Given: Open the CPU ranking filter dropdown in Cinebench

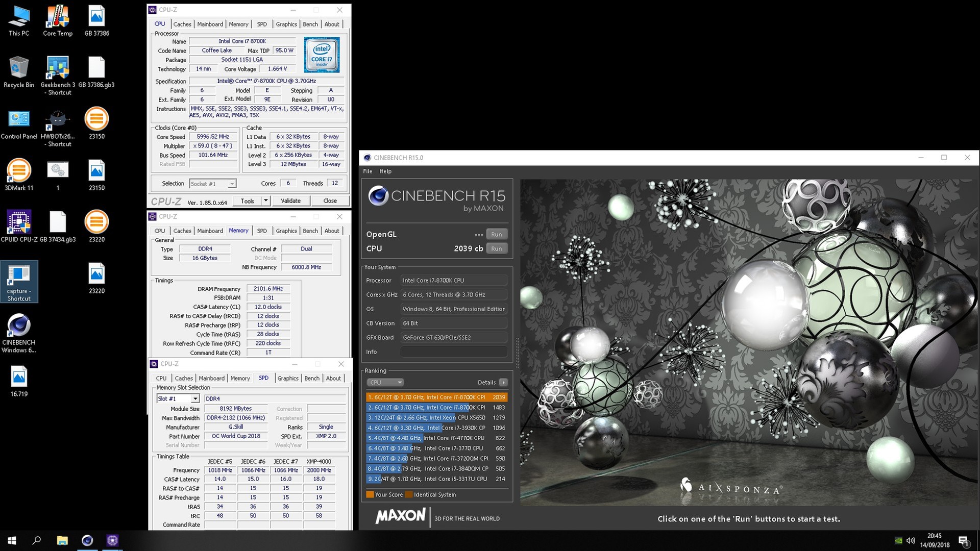Looking at the screenshot, I should tap(385, 382).
